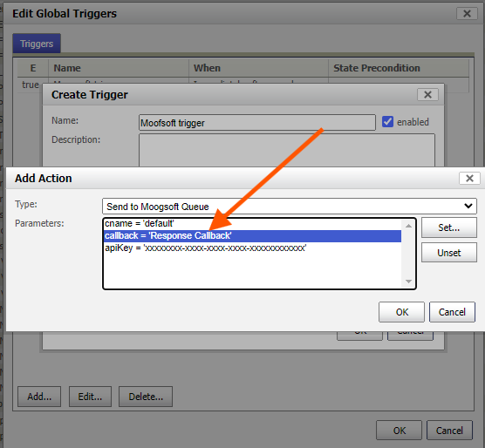This screenshot has height=448, width=485.
Task: Click the Delete... button for triggers
Action: pos(146,397)
